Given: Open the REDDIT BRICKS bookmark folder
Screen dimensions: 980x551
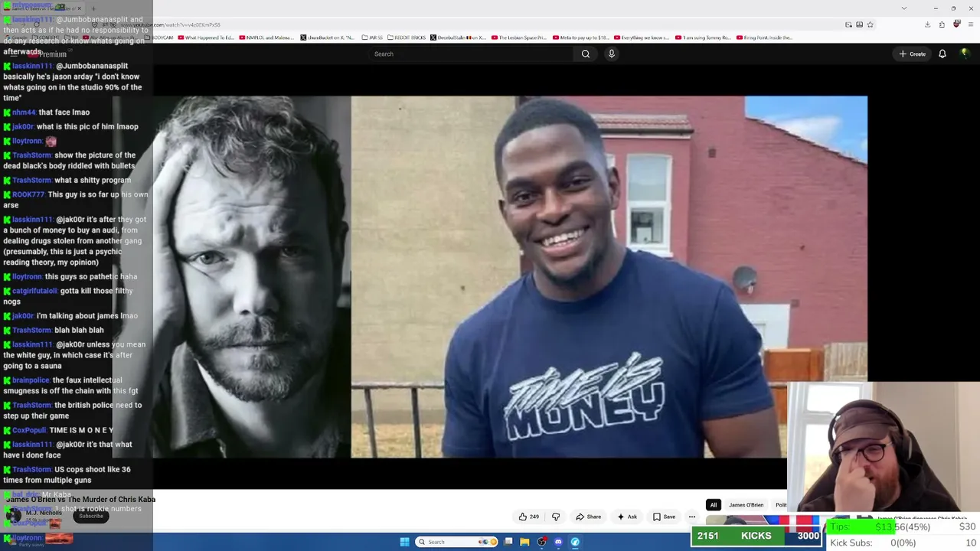Looking at the screenshot, I should click(x=406, y=37).
